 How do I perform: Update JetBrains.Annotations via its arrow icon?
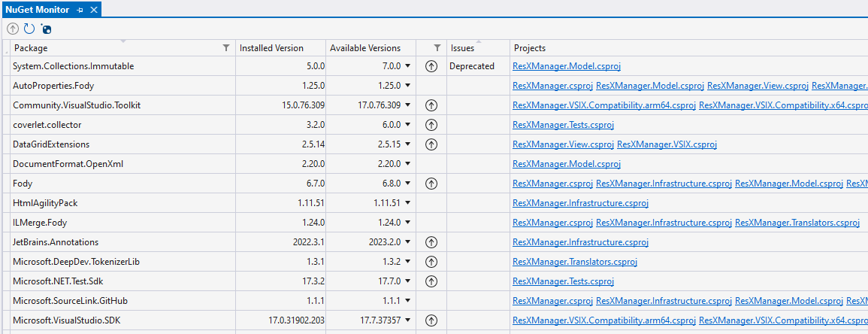click(x=431, y=242)
